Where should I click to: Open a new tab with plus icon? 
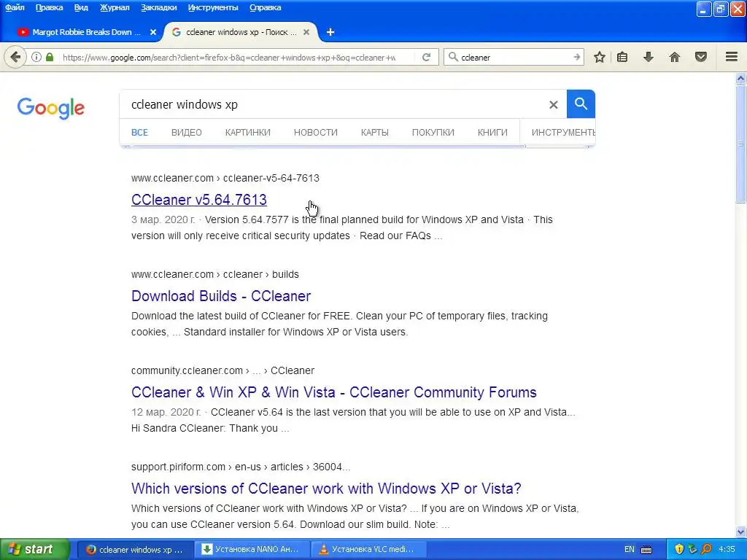click(330, 32)
